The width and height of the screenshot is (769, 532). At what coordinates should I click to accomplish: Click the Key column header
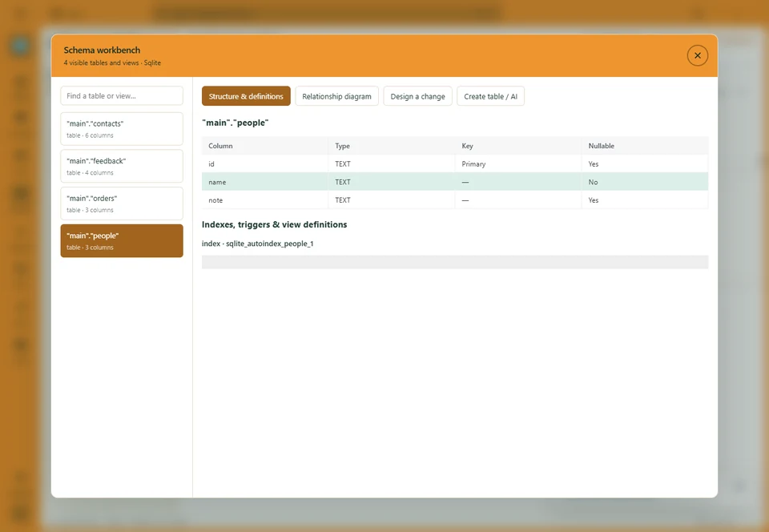[x=518, y=146]
